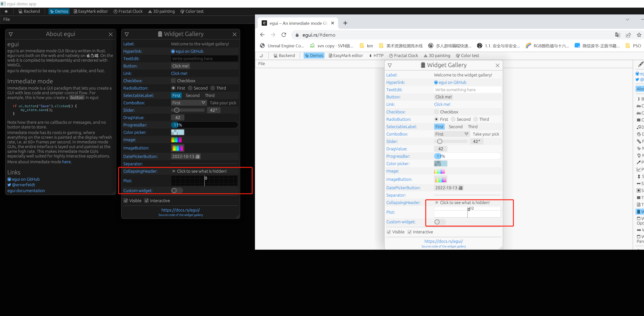Screen dimensions: 644x316
Task: Open egui documentation link in About window
Action: pos(26,191)
